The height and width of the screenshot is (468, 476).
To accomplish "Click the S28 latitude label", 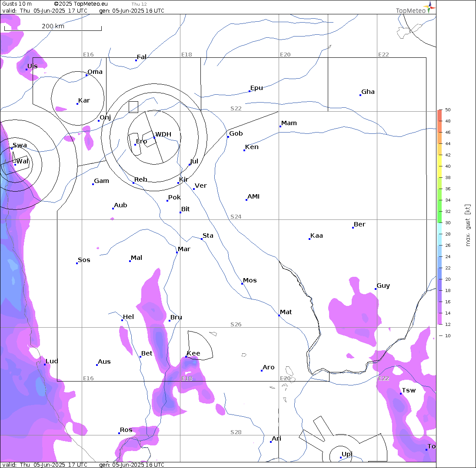I will (236, 432).
